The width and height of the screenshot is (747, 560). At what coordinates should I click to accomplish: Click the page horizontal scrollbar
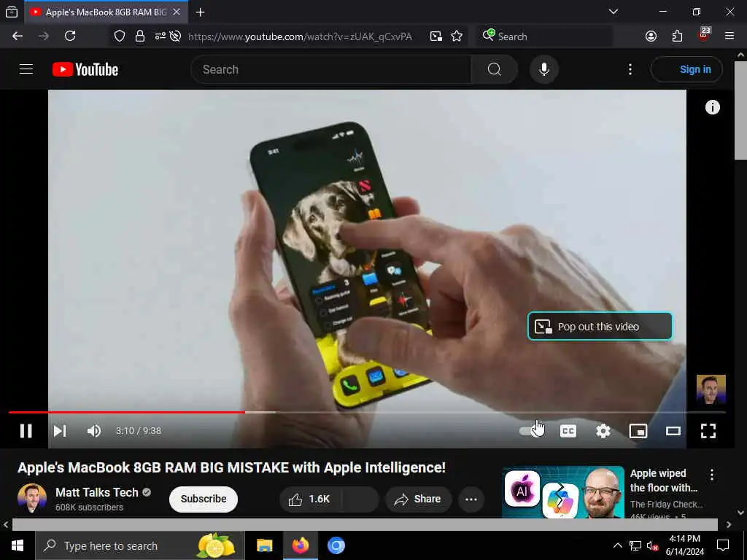(x=365, y=524)
